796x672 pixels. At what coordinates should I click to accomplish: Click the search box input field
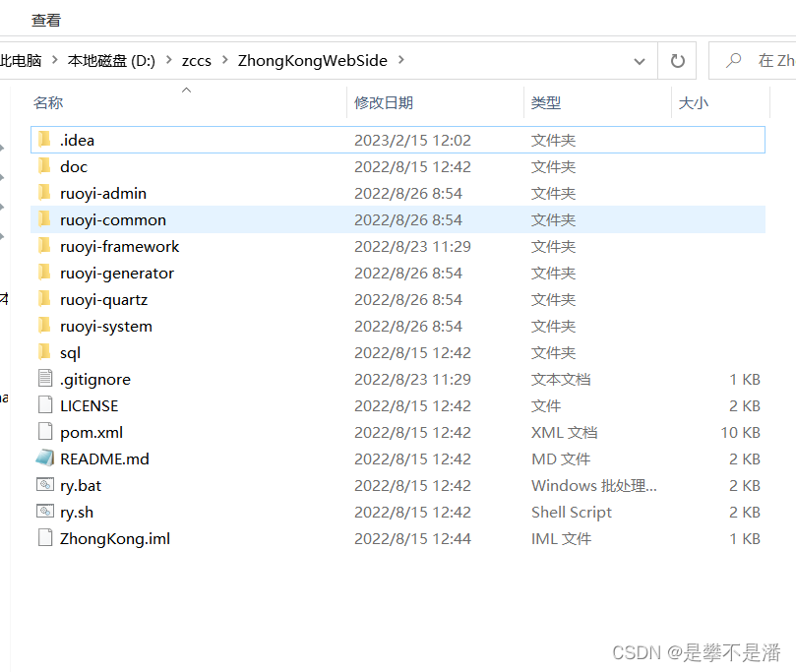click(753, 61)
